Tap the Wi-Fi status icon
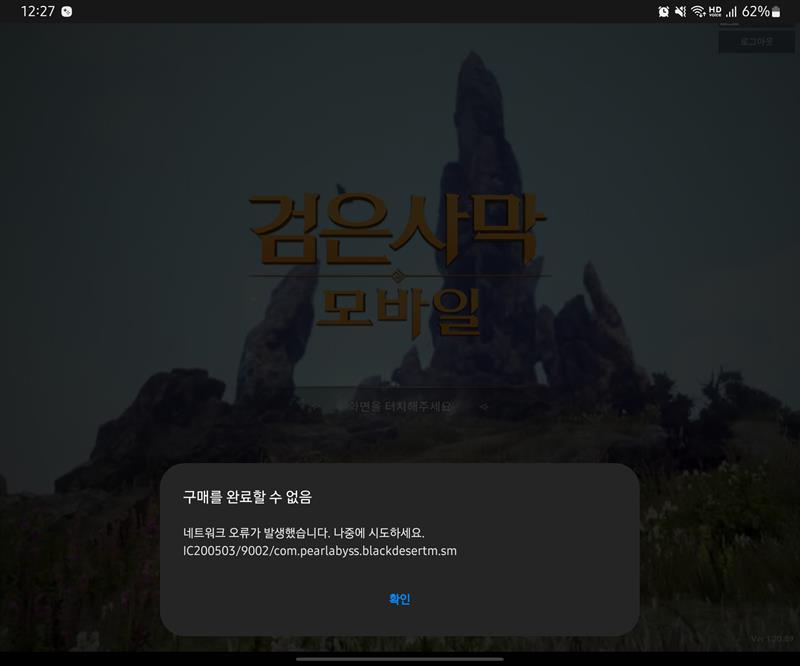Viewport: 800px width, 666px height. tap(698, 12)
